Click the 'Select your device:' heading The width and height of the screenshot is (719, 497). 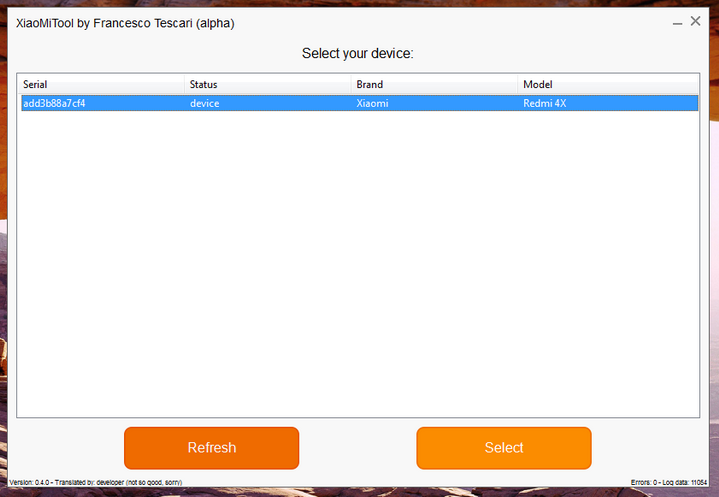click(357, 53)
